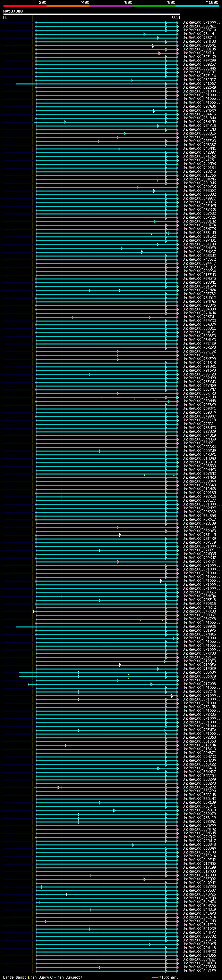Open hit UniRef100_P93135
Viewport: 222px width, 980px height.
199,49
